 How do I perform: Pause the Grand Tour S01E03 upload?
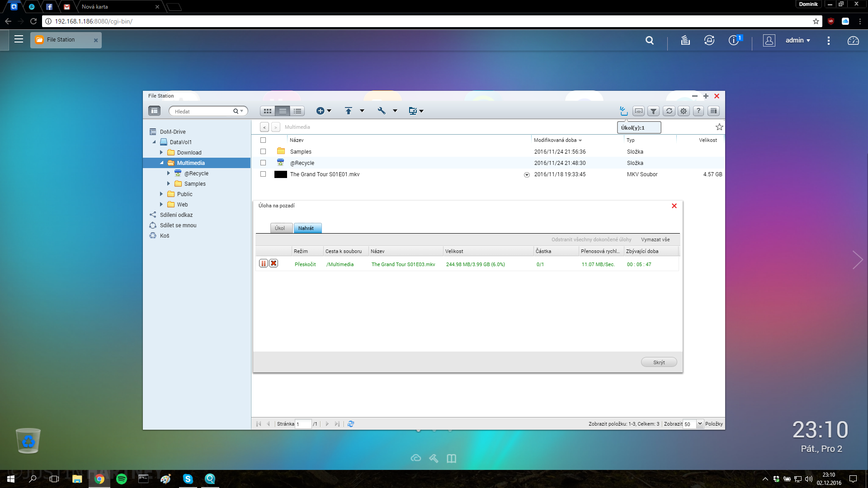[x=264, y=264]
